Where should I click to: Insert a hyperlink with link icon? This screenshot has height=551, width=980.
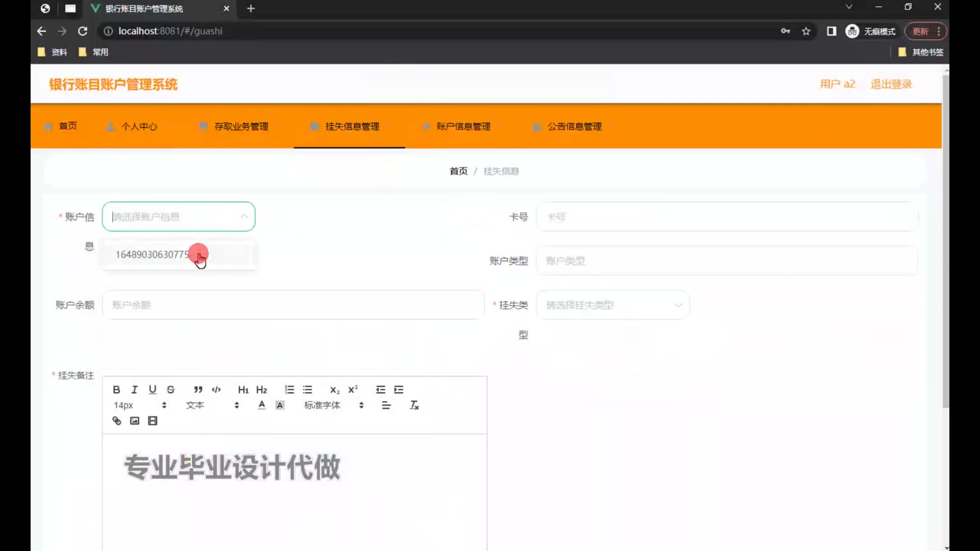pyautogui.click(x=116, y=421)
